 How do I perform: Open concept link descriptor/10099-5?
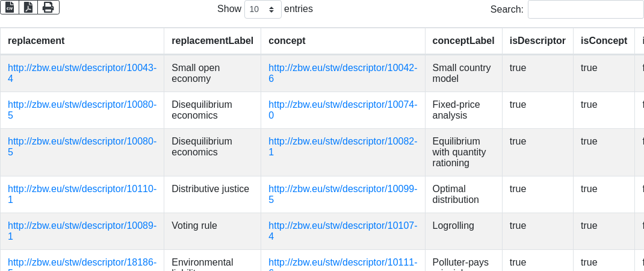click(x=342, y=189)
